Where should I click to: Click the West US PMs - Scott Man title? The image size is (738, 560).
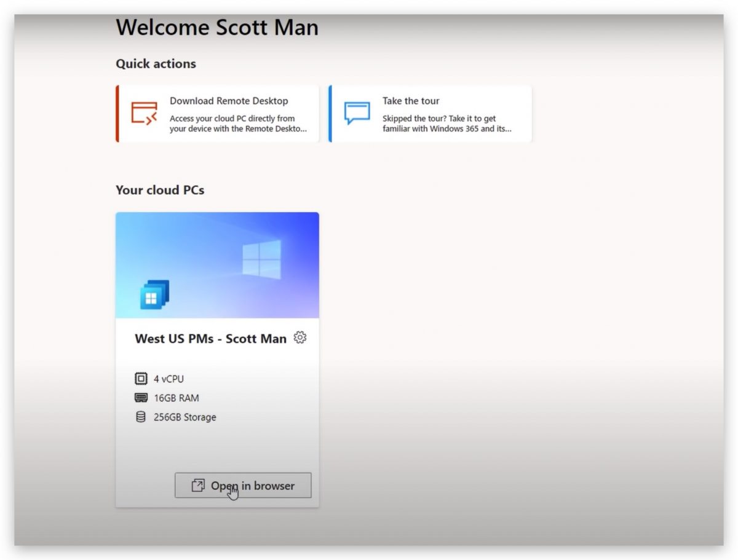click(x=211, y=339)
